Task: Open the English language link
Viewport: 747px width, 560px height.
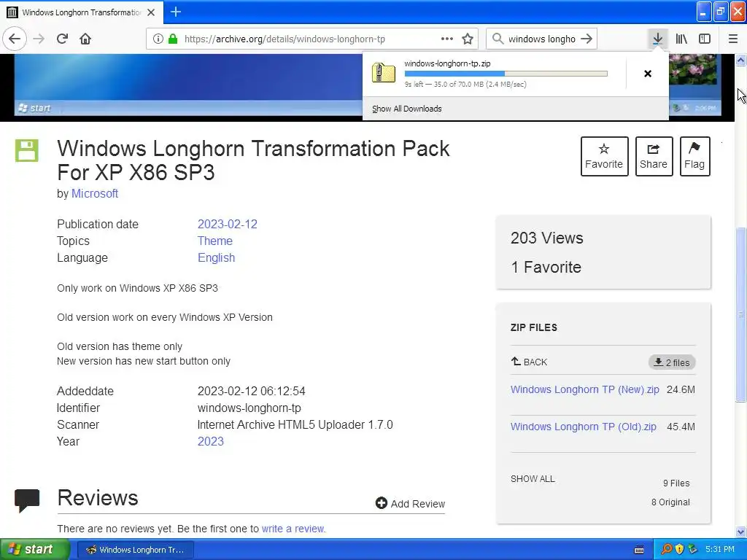Action: pyautogui.click(x=216, y=257)
